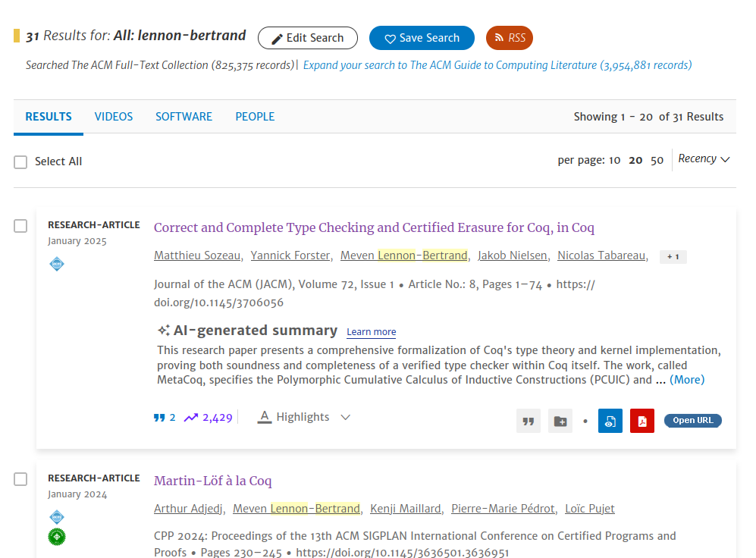
Task: Switch to the Videos tab
Action: pos(114,117)
